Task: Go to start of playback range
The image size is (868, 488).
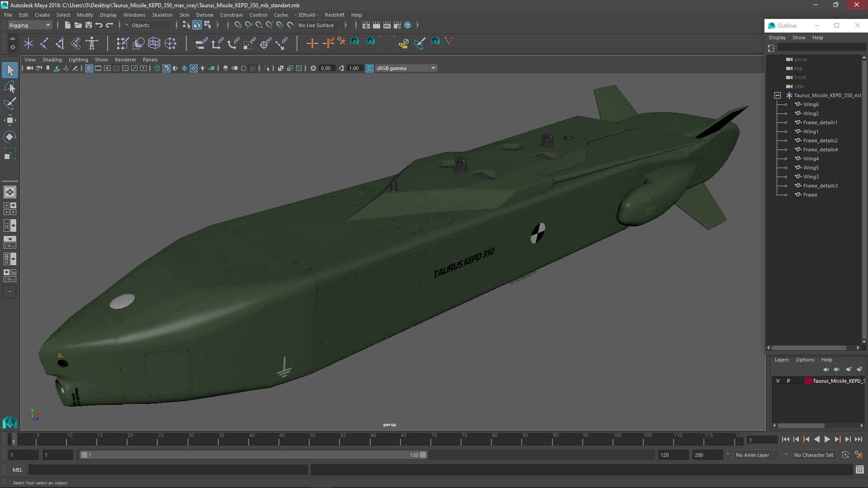Action: click(x=785, y=439)
